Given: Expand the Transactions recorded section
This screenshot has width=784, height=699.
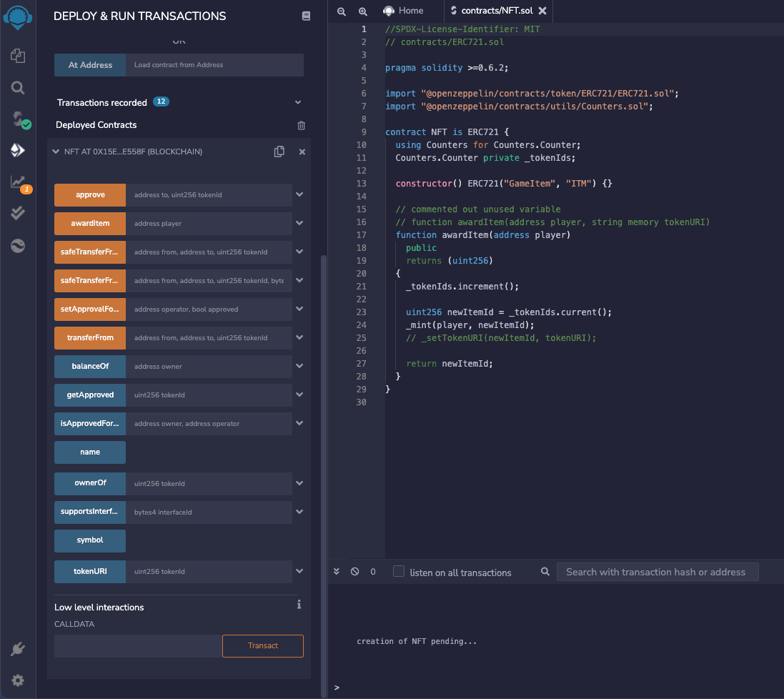Looking at the screenshot, I should [298, 103].
